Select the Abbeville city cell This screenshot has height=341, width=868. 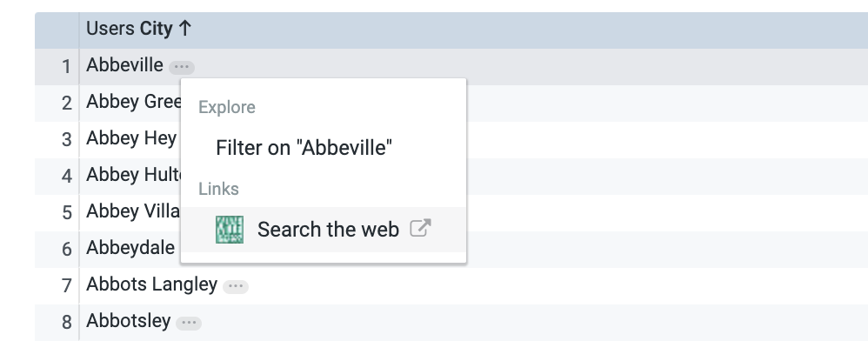coord(124,66)
